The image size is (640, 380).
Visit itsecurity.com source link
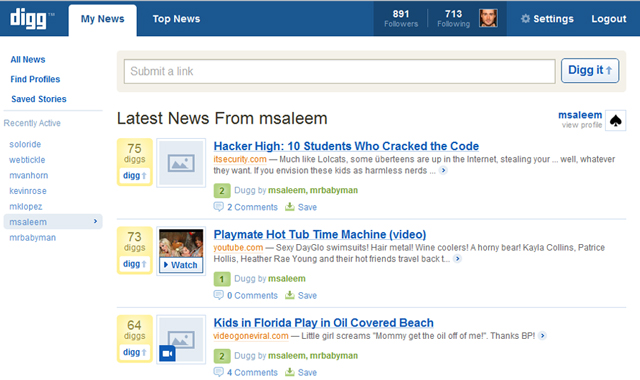[240, 159]
